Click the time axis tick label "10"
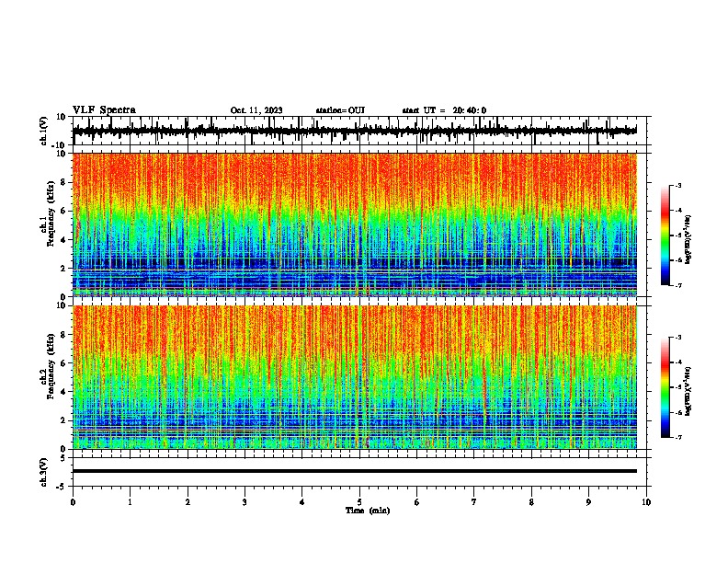This screenshot has width=728, height=563. pos(646,502)
